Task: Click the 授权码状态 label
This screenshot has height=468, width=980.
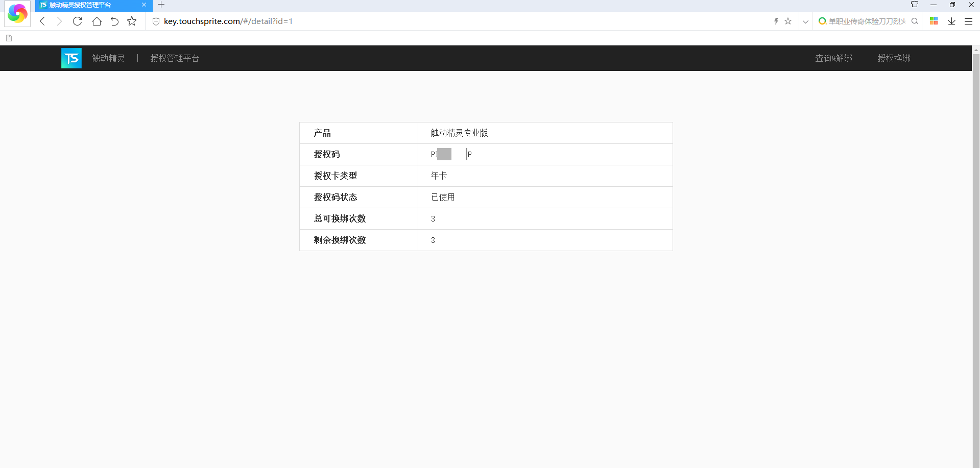Action: pos(336,197)
